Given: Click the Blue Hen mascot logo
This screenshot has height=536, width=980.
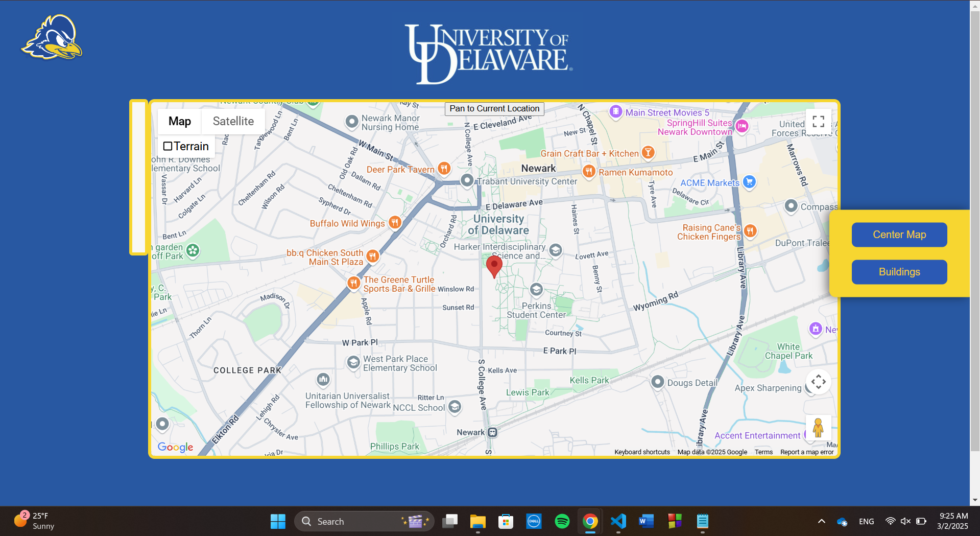Looking at the screenshot, I should (52, 37).
